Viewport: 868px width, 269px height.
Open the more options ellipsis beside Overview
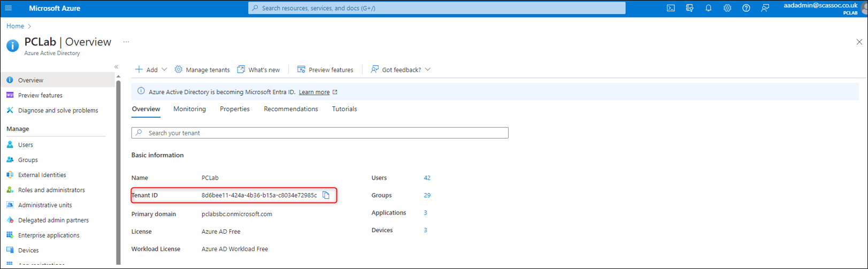(126, 42)
